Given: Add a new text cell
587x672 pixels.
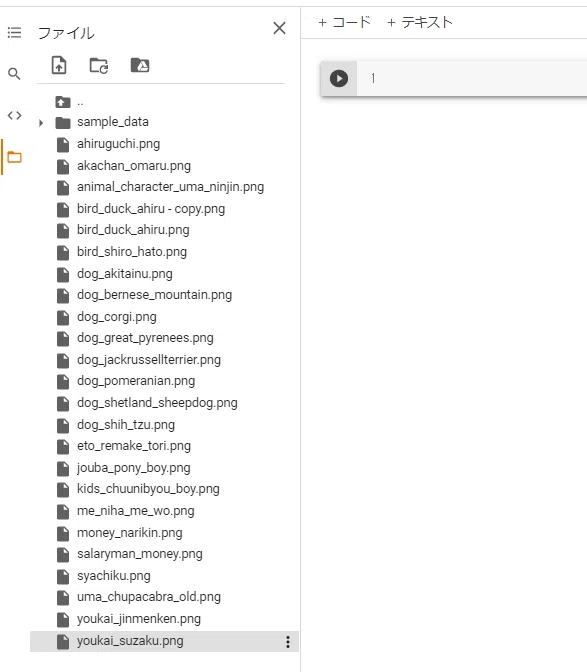Looking at the screenshot, I should pos(420,22).
